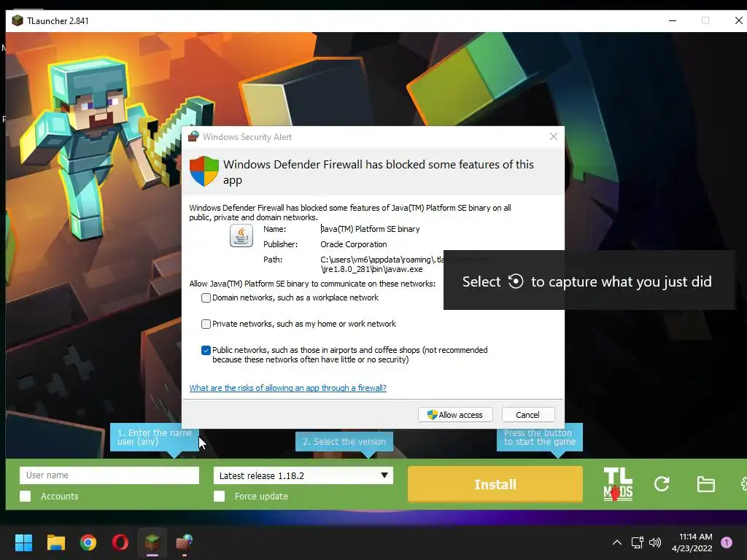Viewport: 747px width, 560px height.
Task: Launch Google Chrome from taskbar
Action: (88, 542)
